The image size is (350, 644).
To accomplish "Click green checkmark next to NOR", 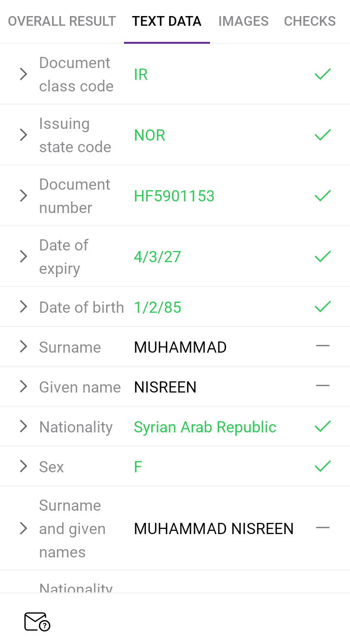I will pos(323,135).
